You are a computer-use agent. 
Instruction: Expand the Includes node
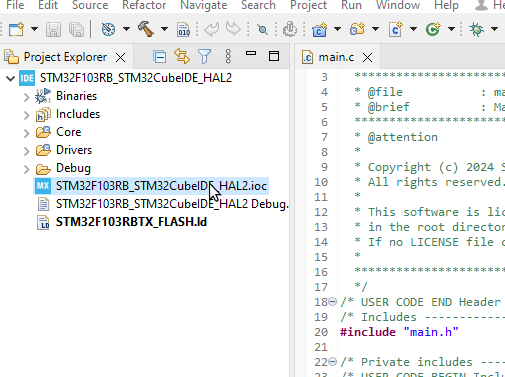pyautogui.click(x=27, y=115)
